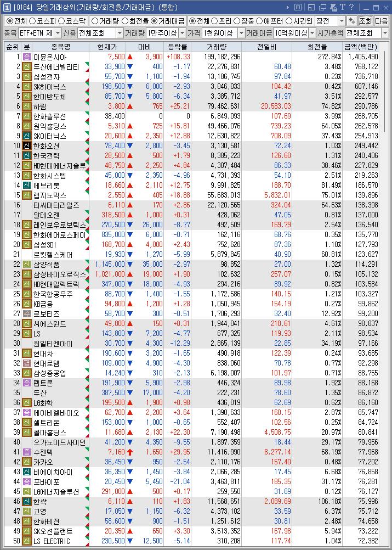Click the 대비 column header
This screenshot has height=550, width=392.
point(145,47)
